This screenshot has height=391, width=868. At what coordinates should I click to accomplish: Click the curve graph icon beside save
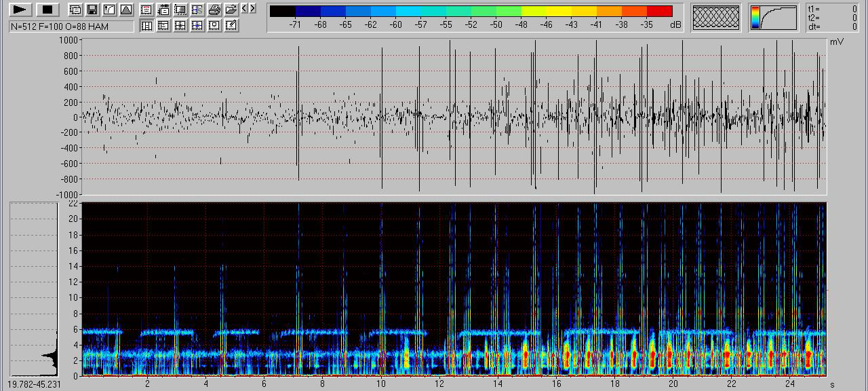tap(108, 10)
